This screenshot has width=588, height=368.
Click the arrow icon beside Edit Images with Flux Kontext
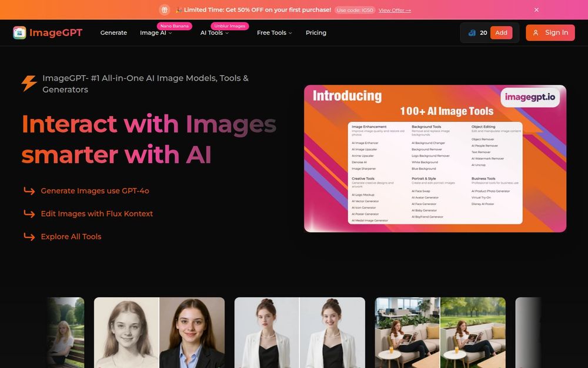tap(29, 214)
